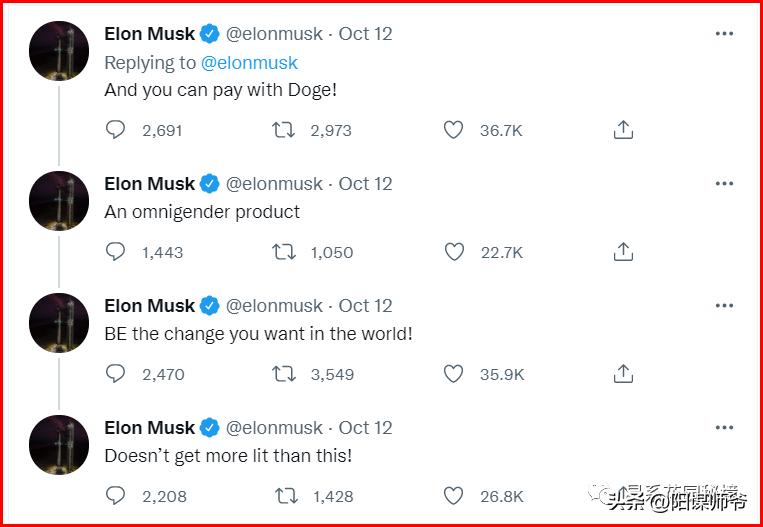Open the avatar on the "Doesn't get more lit" tweet
This screenshot has height=527, width=763.
click(x=59, y=445)
